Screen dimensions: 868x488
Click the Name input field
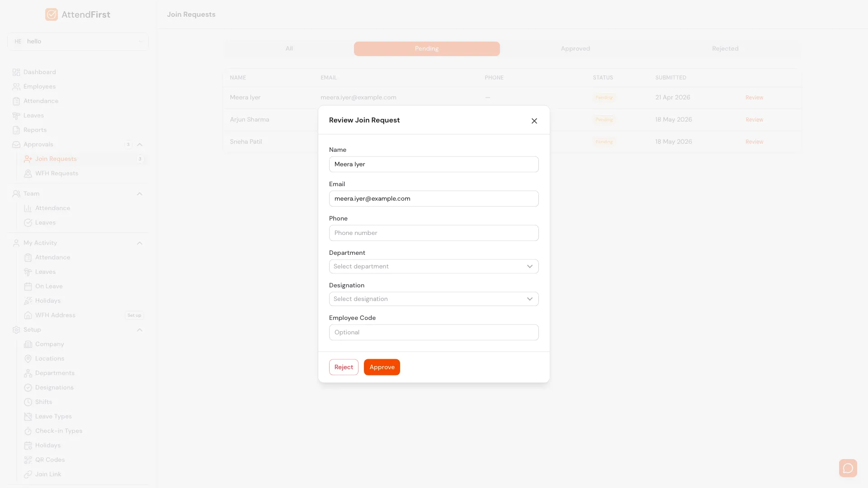click(x=434, y=164)
